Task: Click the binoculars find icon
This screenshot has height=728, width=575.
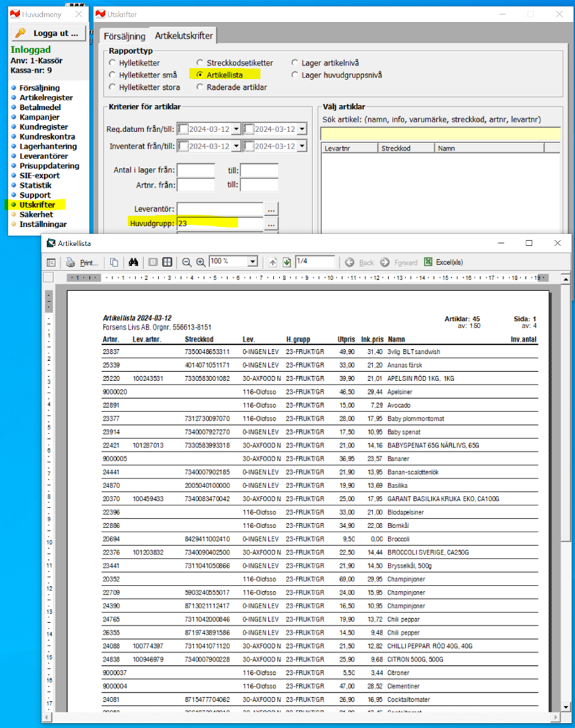Action: (x=133, y=263)
